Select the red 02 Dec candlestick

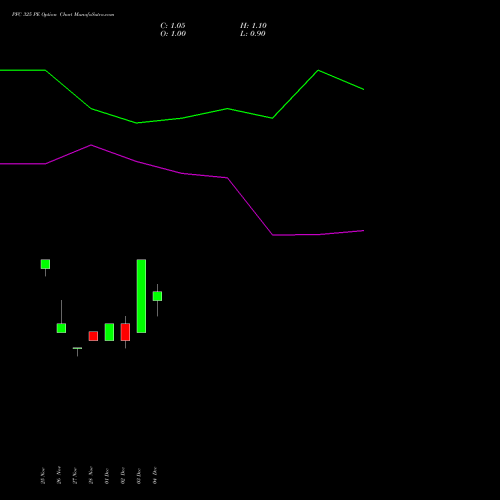[125, 332]
